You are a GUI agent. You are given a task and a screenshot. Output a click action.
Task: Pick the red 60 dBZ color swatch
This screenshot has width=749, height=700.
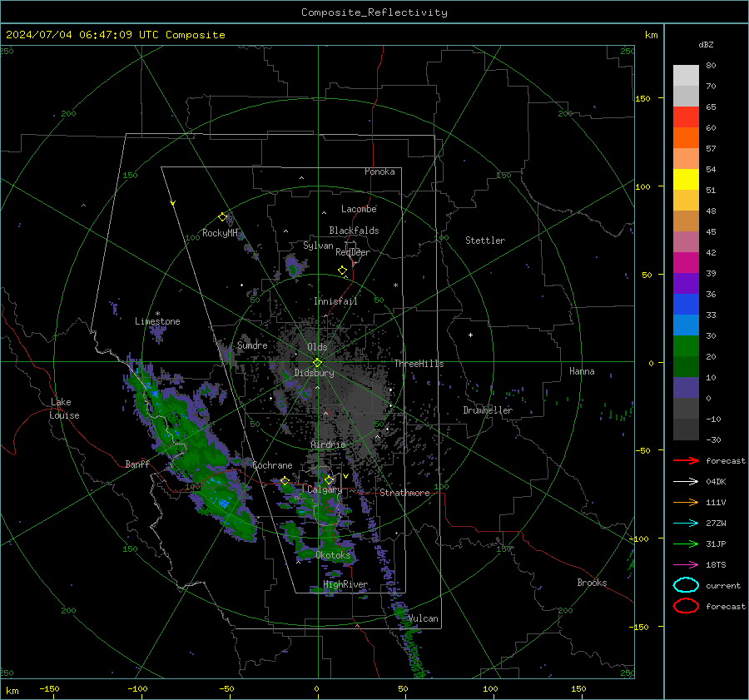(x=686, y=117)
